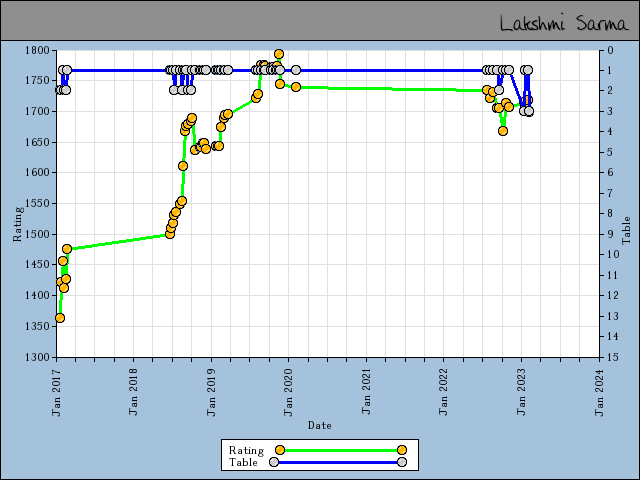Click the Table axis title on the right
This screenshot has height=480, width=640.
(x=626, y=231)
